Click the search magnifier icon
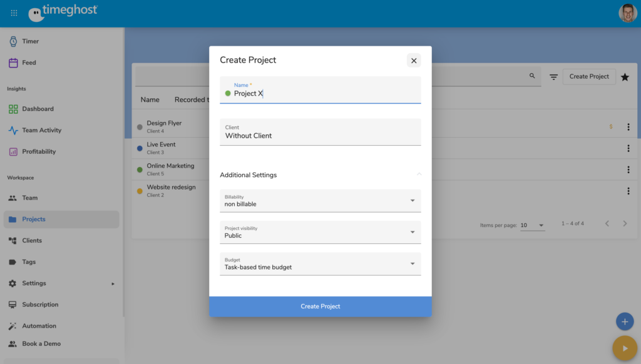 click(x=532, y=76)
